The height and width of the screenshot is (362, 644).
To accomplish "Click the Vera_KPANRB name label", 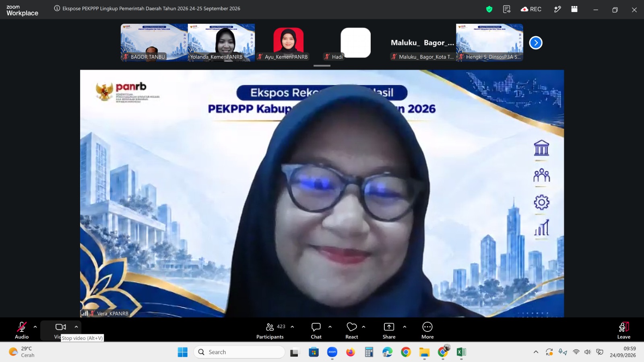I will coord(113,313).
